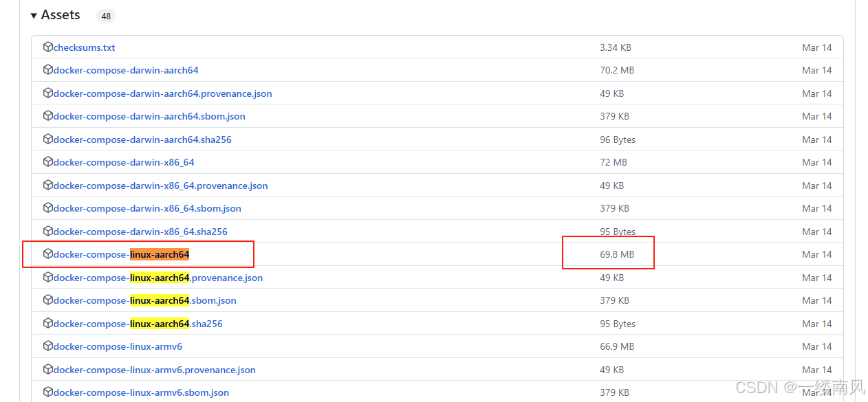Click package icon beside linux-aarch64.sha256
The image size is (868, 402).
click(48, 323)
